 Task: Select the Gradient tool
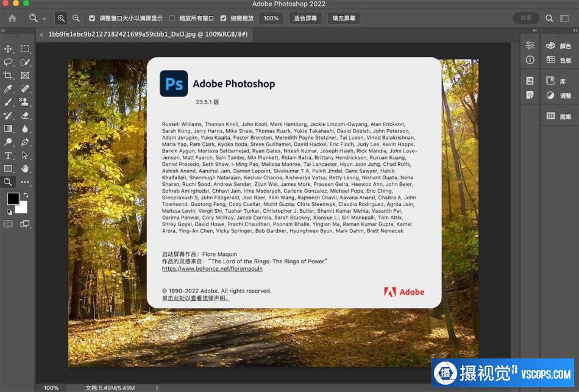click(8, 129)
